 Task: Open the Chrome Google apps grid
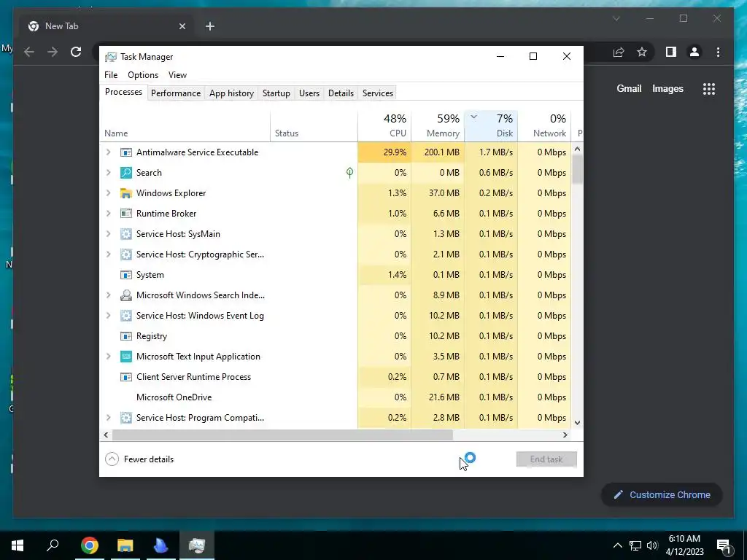click(709, 89)
